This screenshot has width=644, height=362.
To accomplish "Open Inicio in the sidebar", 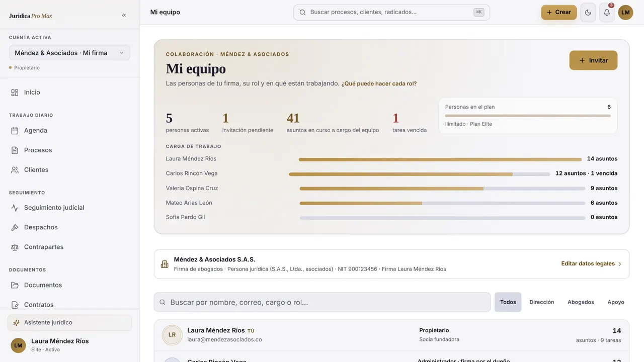I will coord(69,93).
